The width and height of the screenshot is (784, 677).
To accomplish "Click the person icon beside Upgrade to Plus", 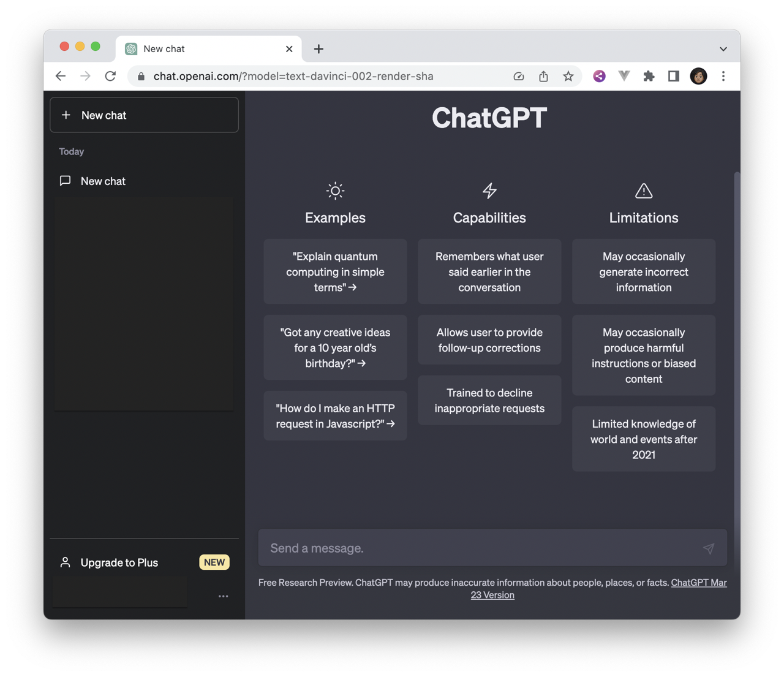I will click(66, 562).
